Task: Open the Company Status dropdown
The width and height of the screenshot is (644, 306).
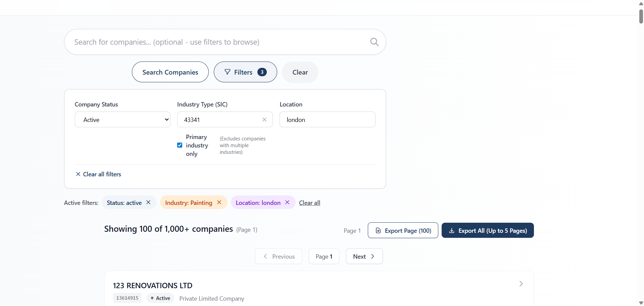Action: (x=122, y=119)
